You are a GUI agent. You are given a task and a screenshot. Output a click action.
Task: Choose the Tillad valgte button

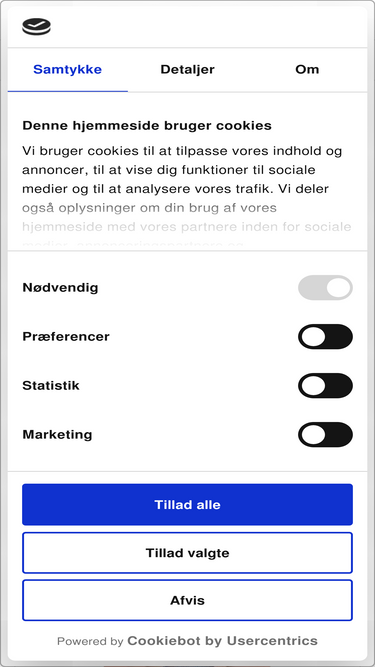[x=188, y=553]
